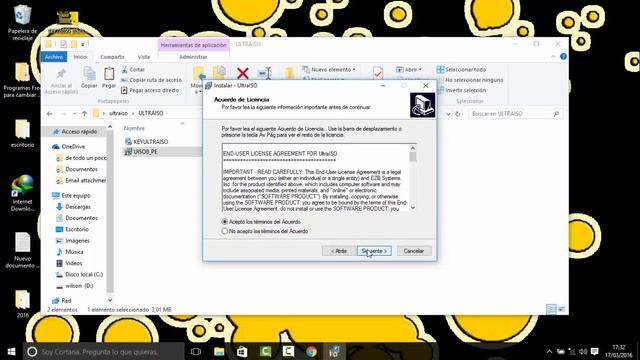Image resolution: width=640 pixels, height=360 pixels.
Task: Click the Copiar icon in the ribbon
Action: 89,77
